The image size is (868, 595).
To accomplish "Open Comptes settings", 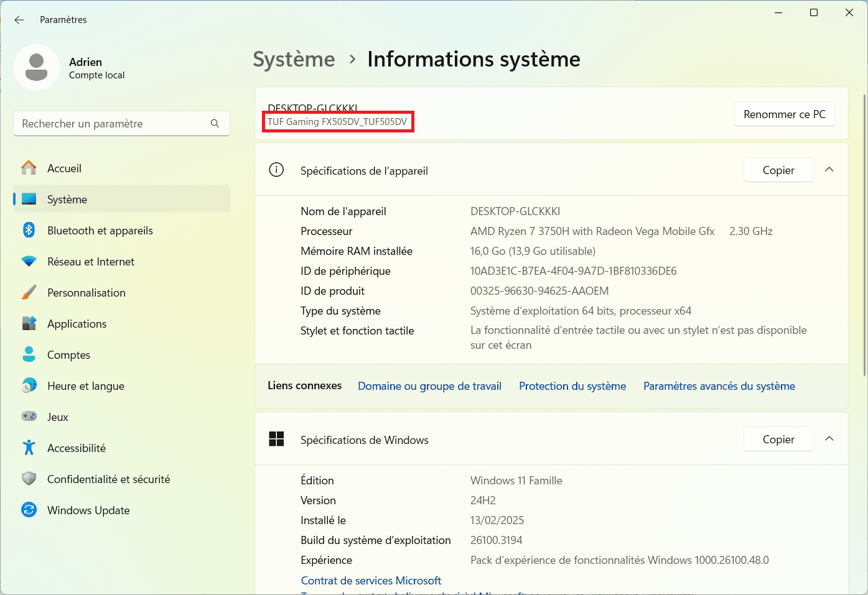I will click(122, 355).
